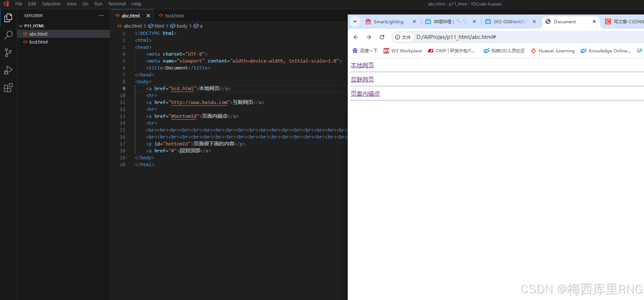Open the Go menu
Viewport: 644px width, 300px height.
pyautogui.click(x=85, y=4)
